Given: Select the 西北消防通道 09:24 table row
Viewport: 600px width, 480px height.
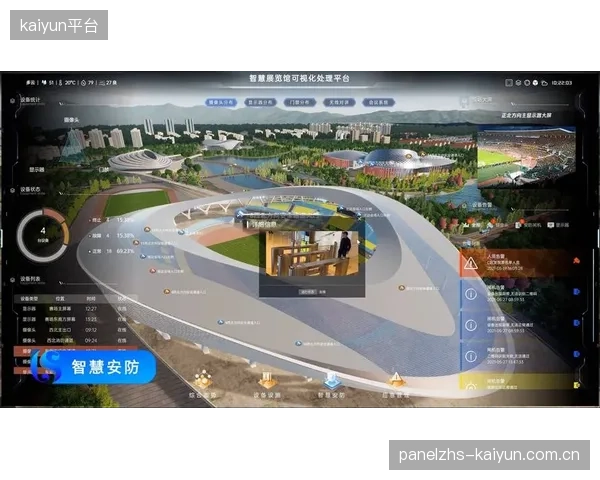Looking at the screenshot, I should pyautogui.click(x=75, y=340).
